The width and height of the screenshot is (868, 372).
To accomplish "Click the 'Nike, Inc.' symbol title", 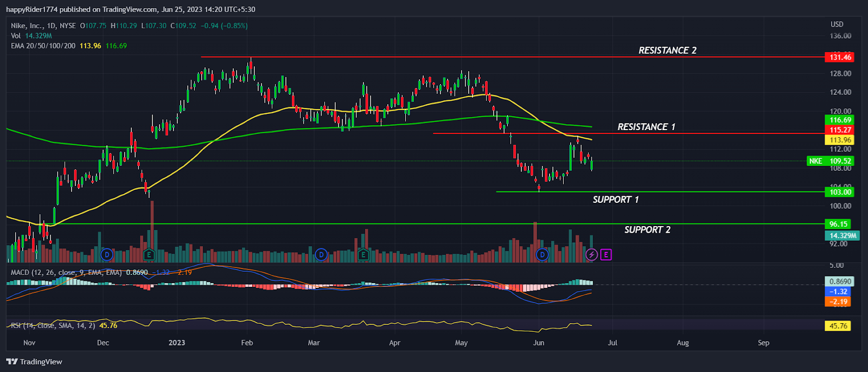I will pyautogui.click(x=27, y=25).
